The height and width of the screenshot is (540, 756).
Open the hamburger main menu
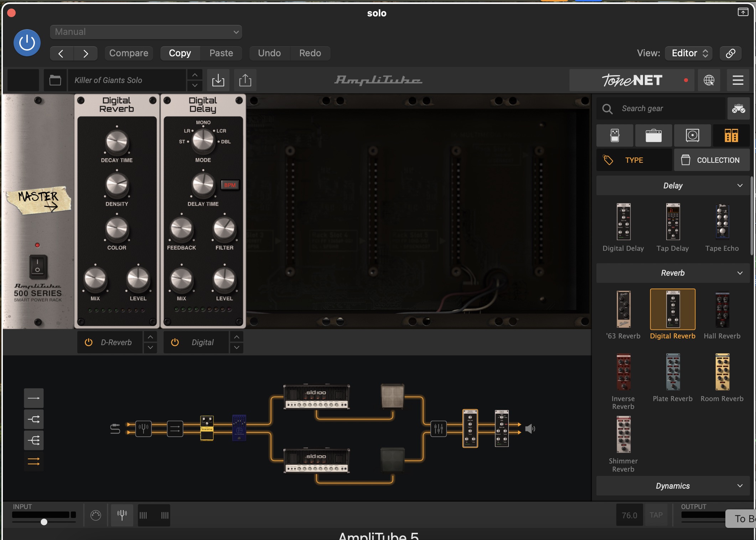(x=738, y=80)
